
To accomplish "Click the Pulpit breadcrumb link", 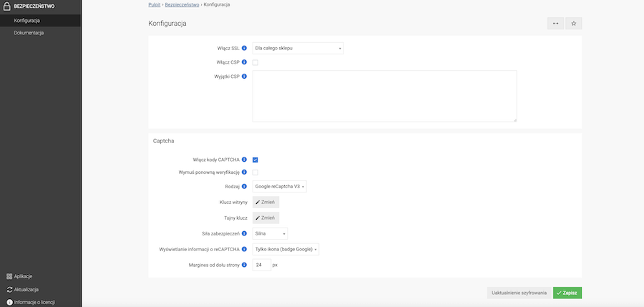I will tap(154, 4).
